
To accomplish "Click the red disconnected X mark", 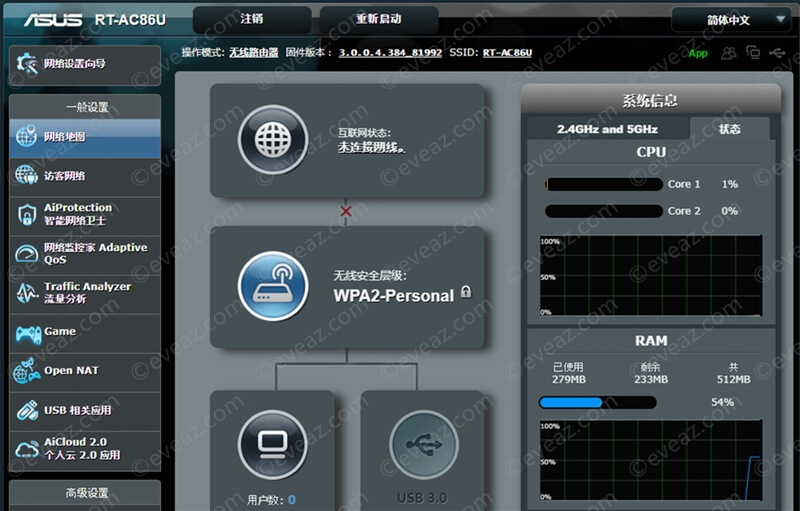I will (x=346, y=211).
